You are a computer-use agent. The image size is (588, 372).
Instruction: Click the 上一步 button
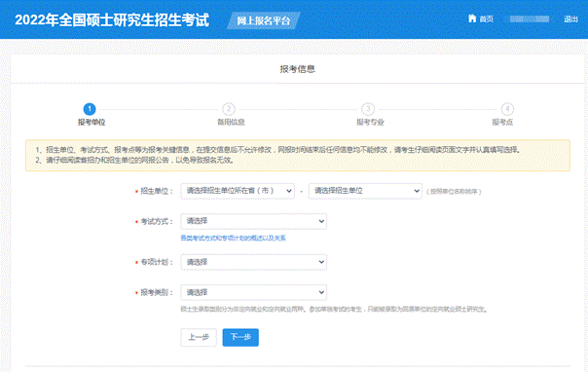click(x=199, y=337)
